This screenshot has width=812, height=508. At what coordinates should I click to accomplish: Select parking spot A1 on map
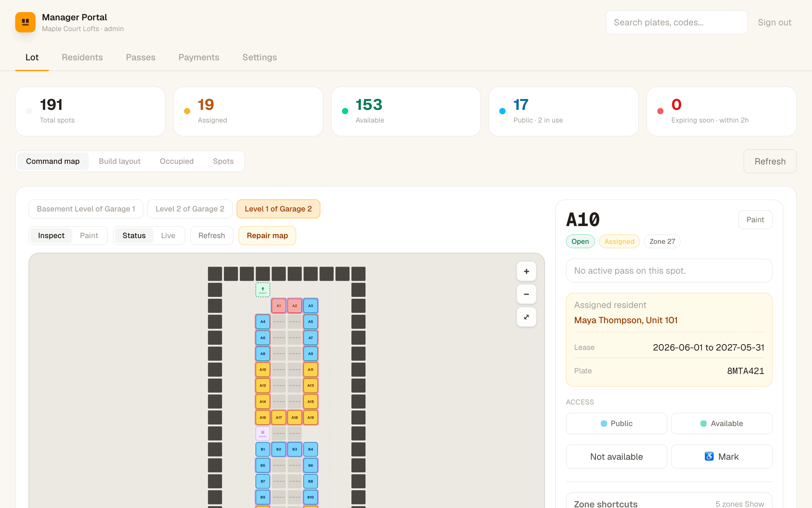[278, 306]
